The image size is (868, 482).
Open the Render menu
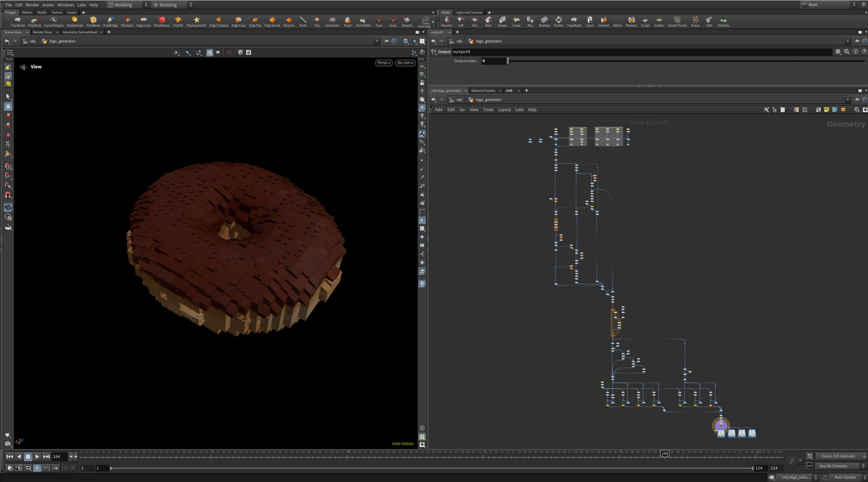coord(32,5)
